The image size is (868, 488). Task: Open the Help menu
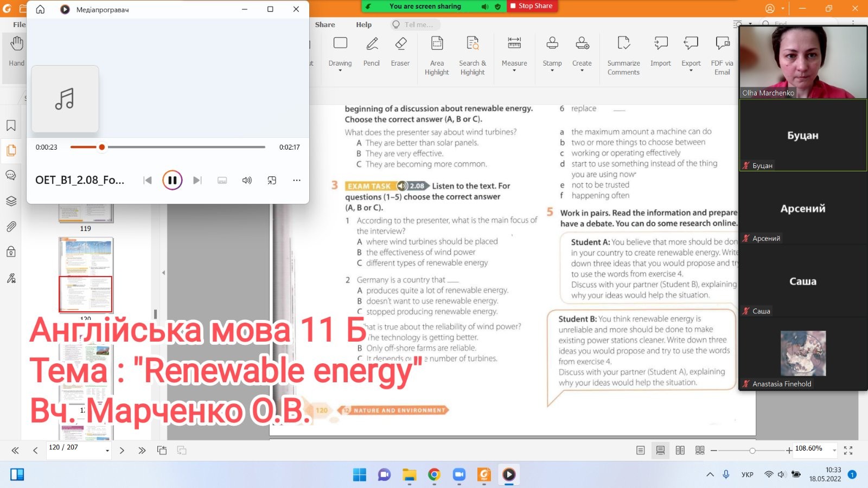pos(363,24)
